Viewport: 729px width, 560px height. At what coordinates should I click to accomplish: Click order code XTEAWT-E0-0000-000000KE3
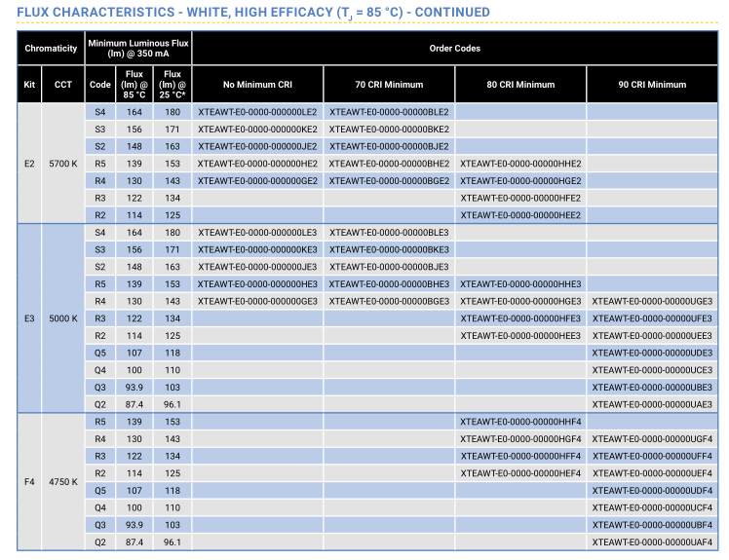pos(257,249)
